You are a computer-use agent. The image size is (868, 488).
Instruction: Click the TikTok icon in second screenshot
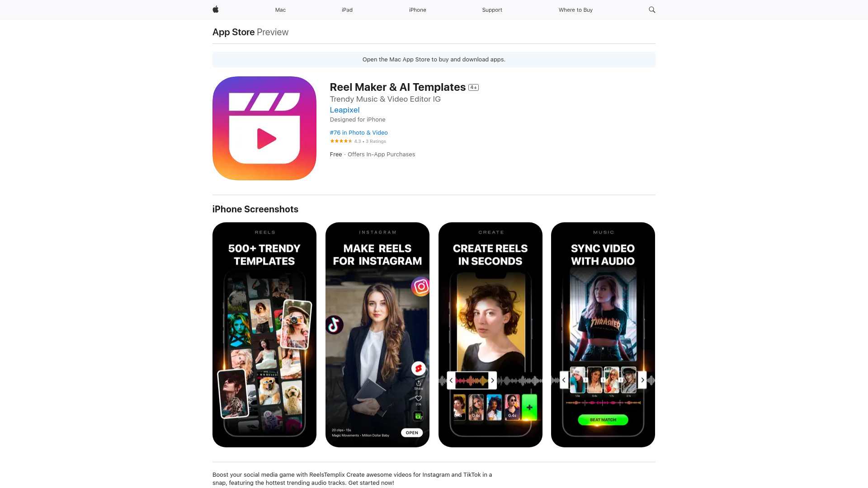(x=335, y=325)
